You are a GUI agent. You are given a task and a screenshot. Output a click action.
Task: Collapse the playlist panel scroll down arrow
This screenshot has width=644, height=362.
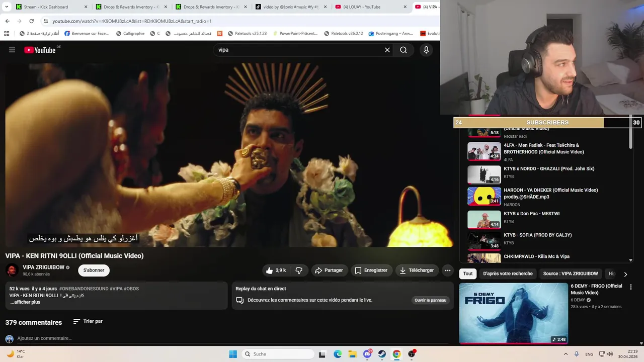point(631,260)
